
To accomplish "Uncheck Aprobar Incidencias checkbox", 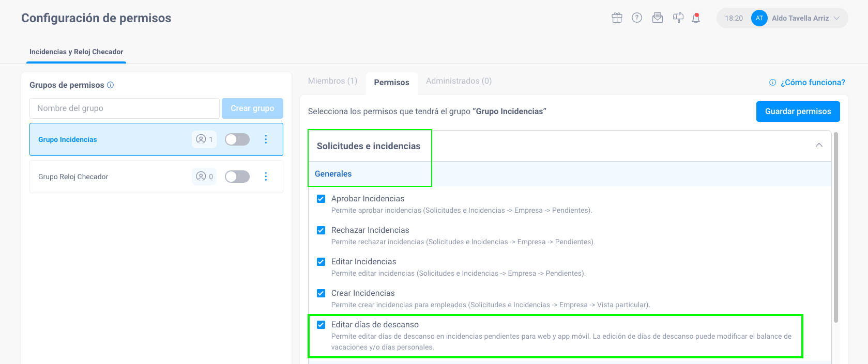I will click(321, 199).
